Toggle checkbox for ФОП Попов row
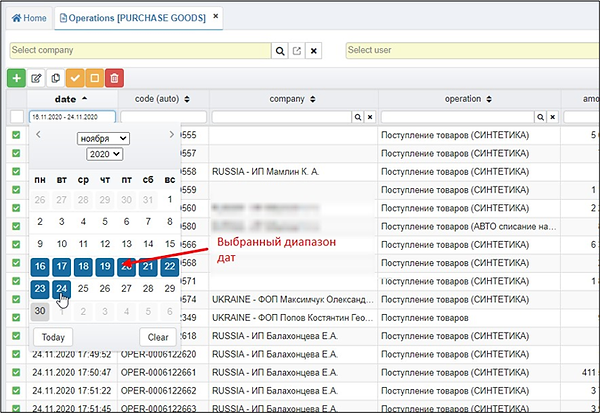 point(16,317)
